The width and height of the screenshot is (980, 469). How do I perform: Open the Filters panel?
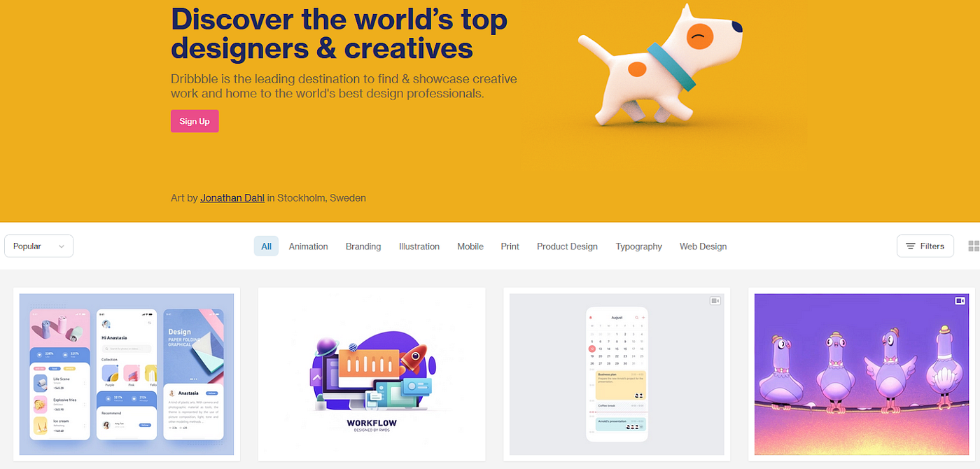925,246
